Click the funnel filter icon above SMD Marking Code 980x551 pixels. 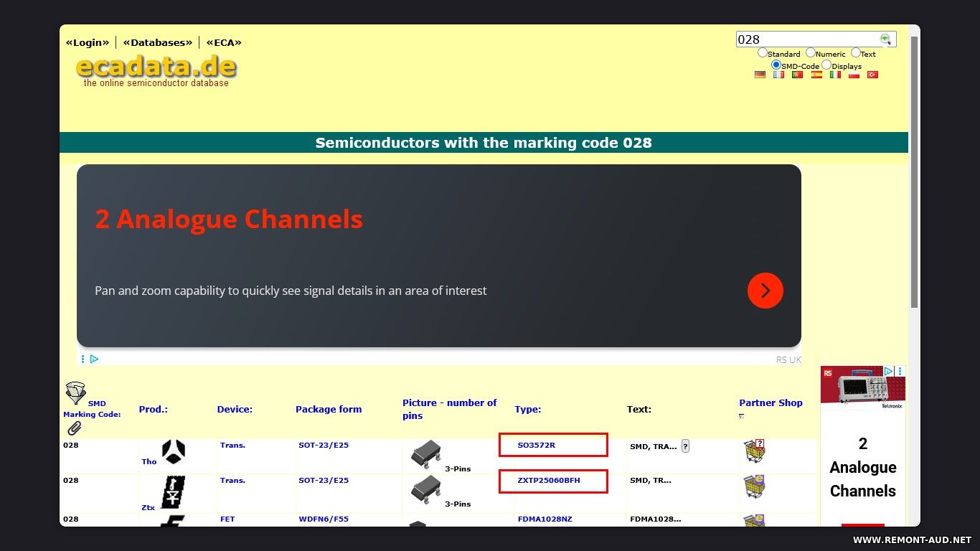tap(75, 392)
